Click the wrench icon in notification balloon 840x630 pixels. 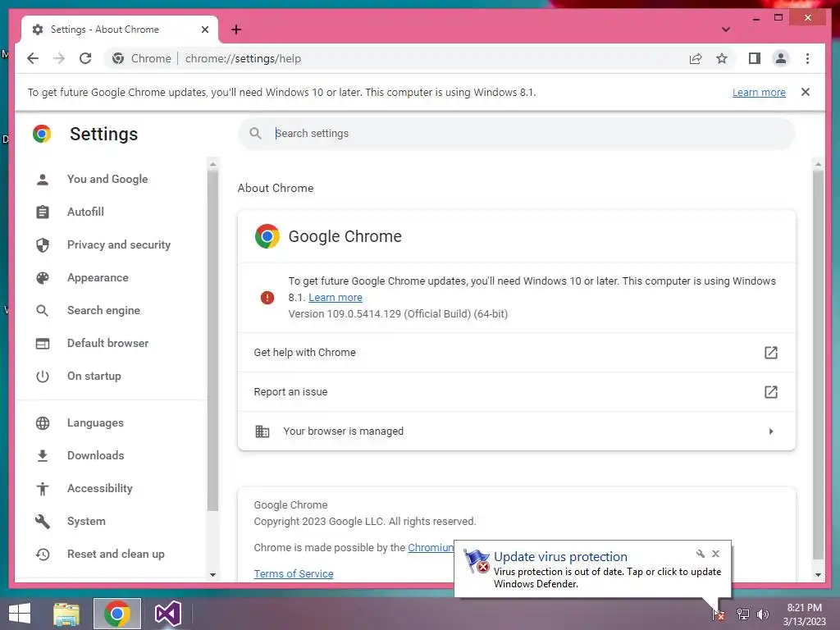[x=701, y=554]
